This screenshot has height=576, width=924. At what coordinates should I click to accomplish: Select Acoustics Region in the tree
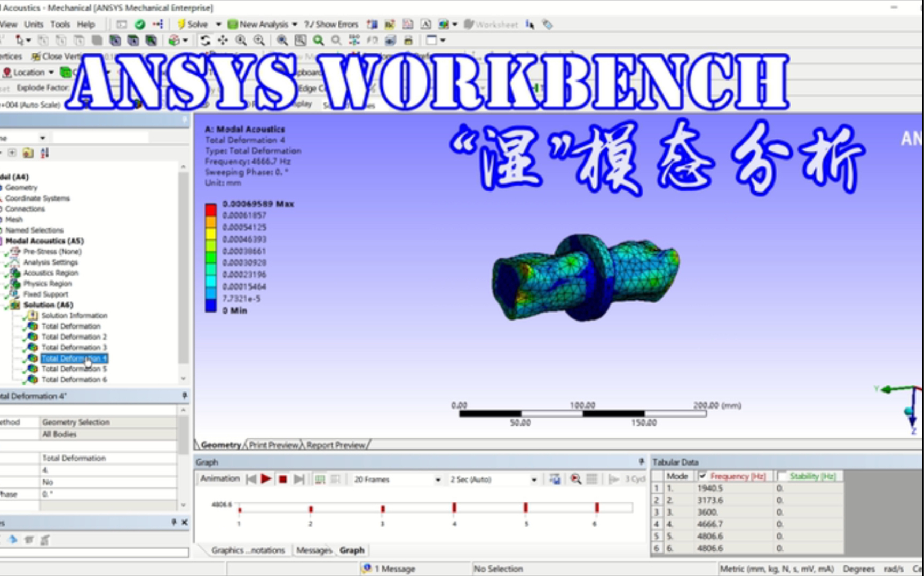[x=51, y=273]
